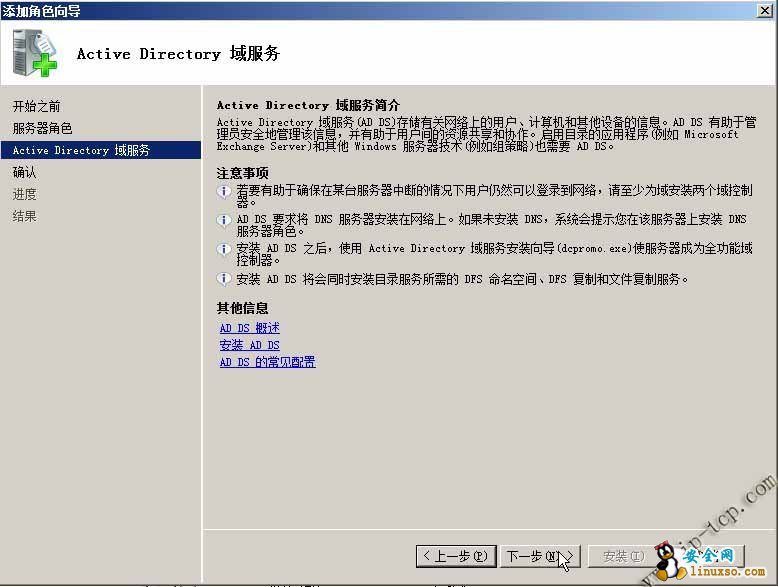This screenshot has height=587, width=778.
Task: Go back with 上一步(P) button
Action: 456,556
